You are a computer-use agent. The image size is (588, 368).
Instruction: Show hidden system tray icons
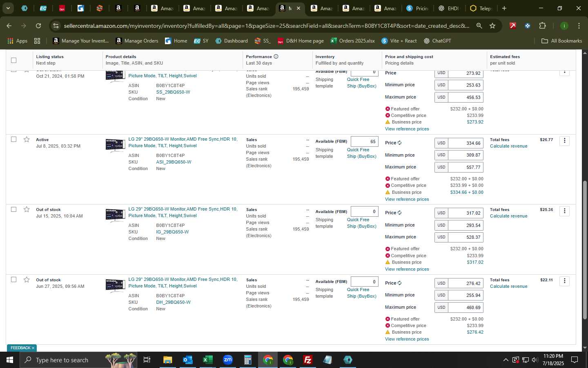coord(506,360)
